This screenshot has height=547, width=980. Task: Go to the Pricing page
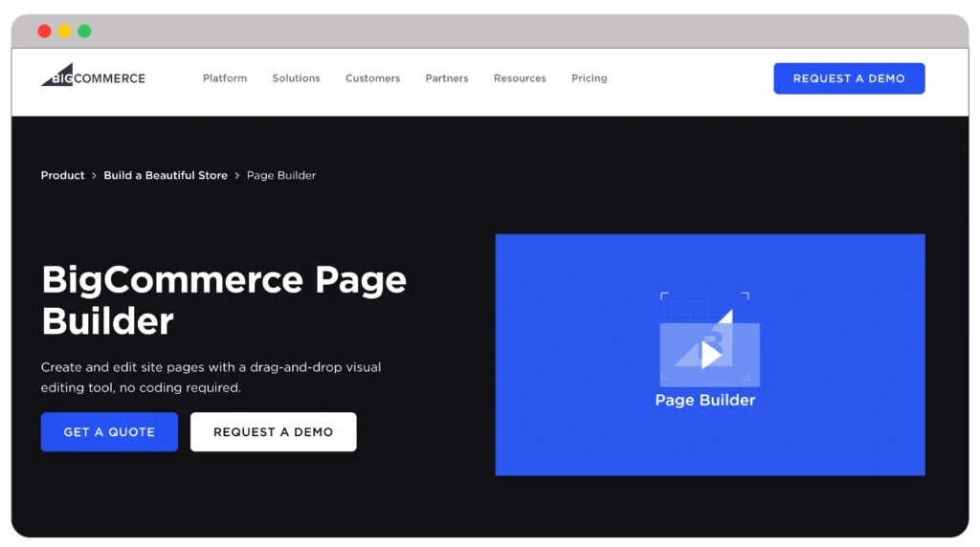[x=590, y=78]
